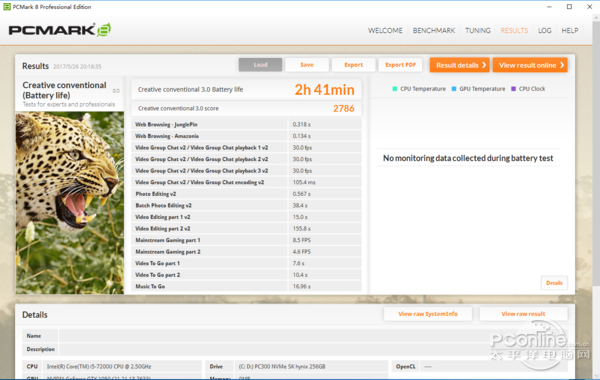Click the results timestamp 2017/5/26
Screen dimensions: 600x380
pyautogui.click(x=77, y=67)
